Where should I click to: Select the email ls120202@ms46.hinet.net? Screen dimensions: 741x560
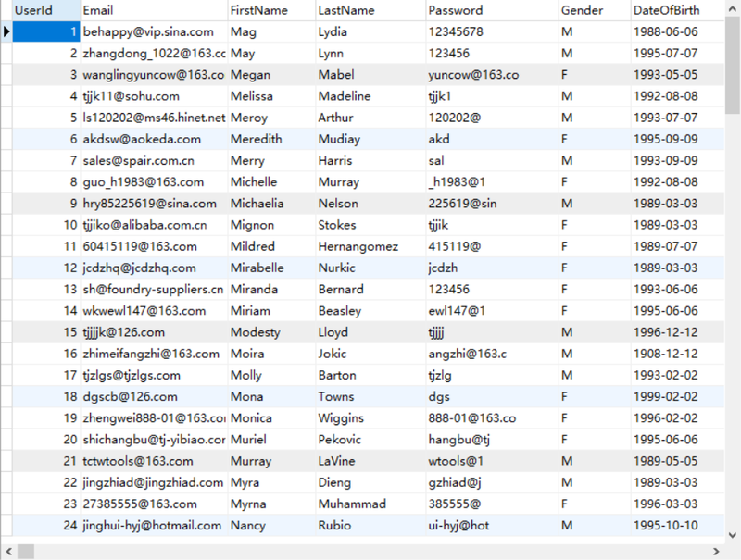point(154,118)
